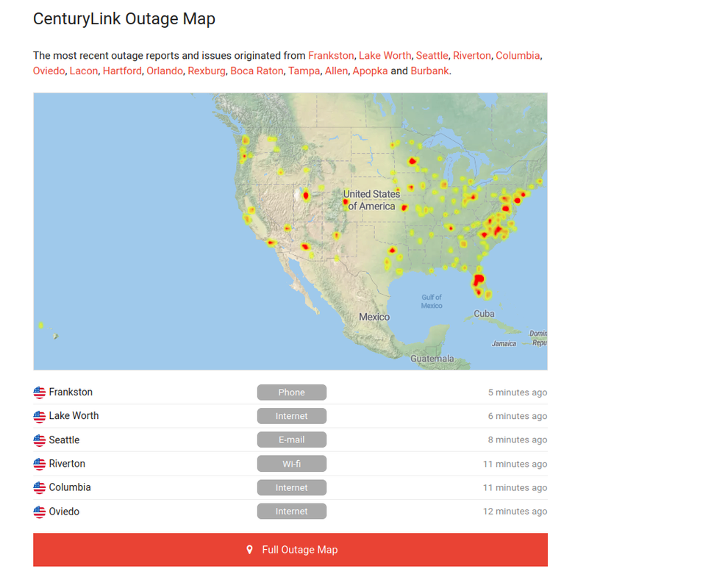Click the '6 minutes ago' timestamp
Image resolution: width=725 pixels, height=588 pixels.
(x=518, y=416)
